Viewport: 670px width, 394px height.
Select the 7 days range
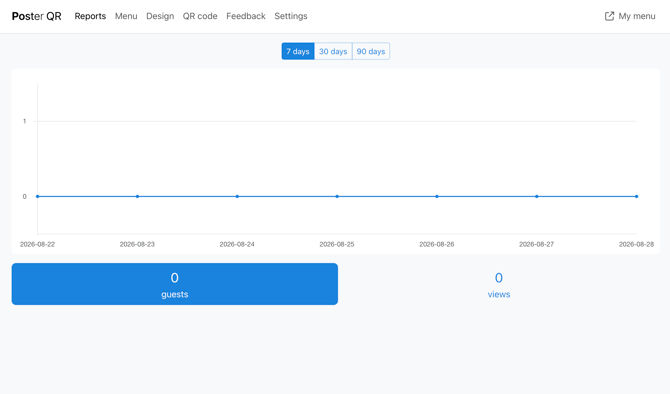tap(298, 51)
